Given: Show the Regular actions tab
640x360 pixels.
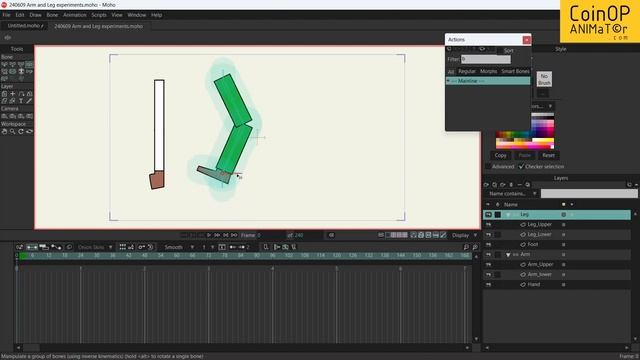Looking at the screenshot, I should [467, 71].
